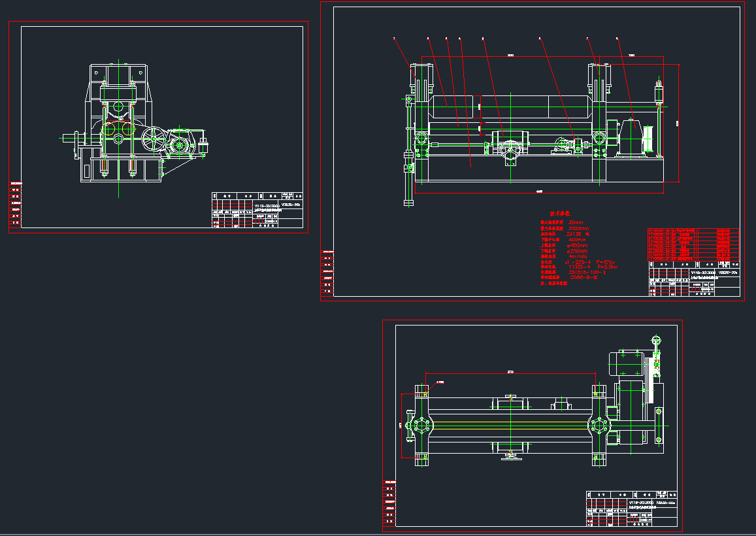
Task: Select the 2770 horizontal dimension in top view
Action: (x=510, y=372)
